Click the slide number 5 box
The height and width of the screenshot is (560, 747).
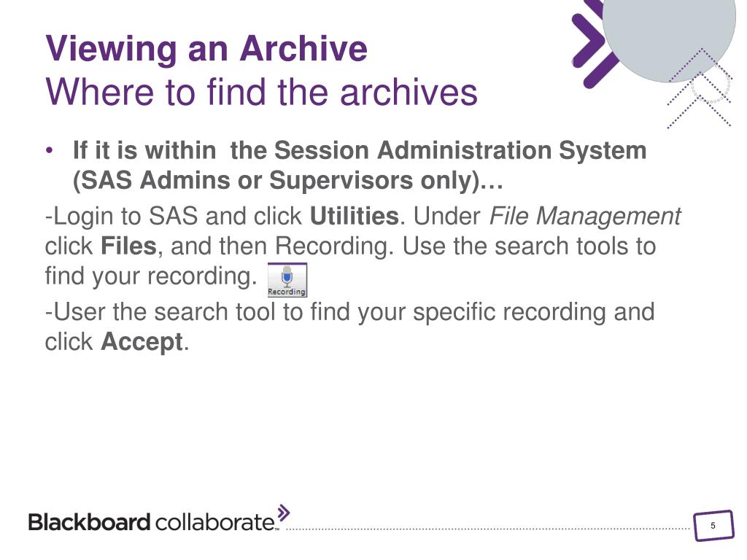pos(713,525)
